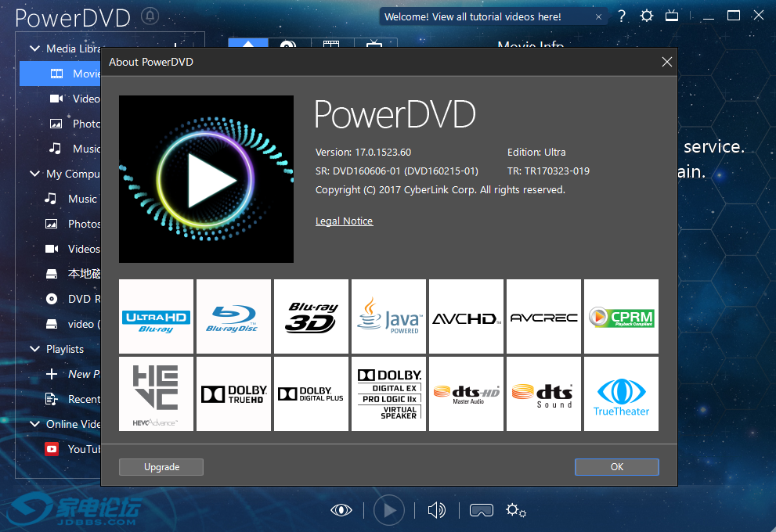The image size is (776, 532).
Task: Click the SR build number DVD160606-01 line
Action: (x=397, y=171)
